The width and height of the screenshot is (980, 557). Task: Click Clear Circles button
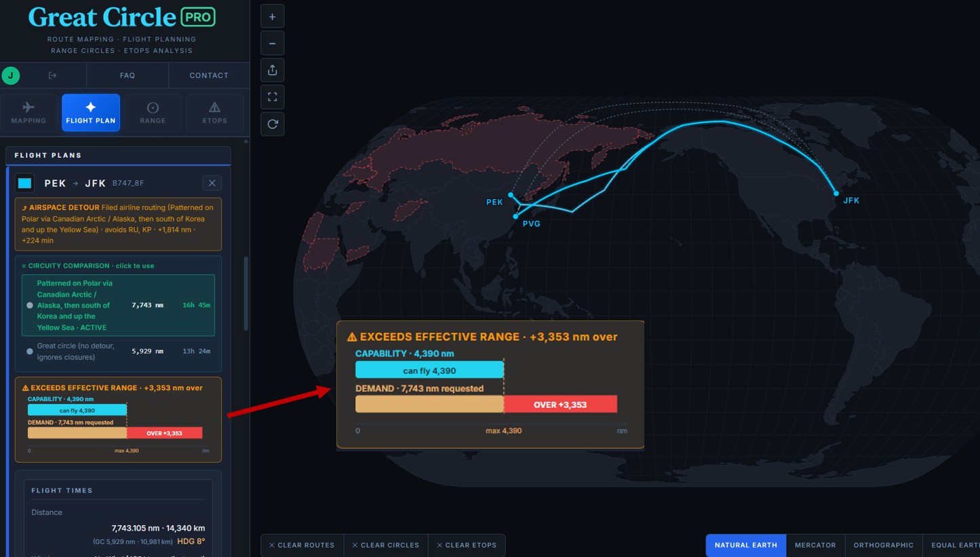pyautogui.click(x=385, y=545)
